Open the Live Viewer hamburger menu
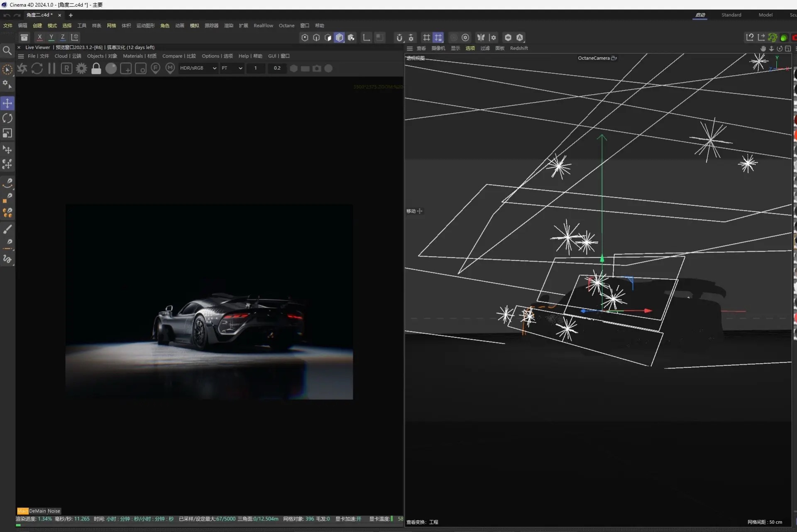The image size is (797, 532). (21, 56)
